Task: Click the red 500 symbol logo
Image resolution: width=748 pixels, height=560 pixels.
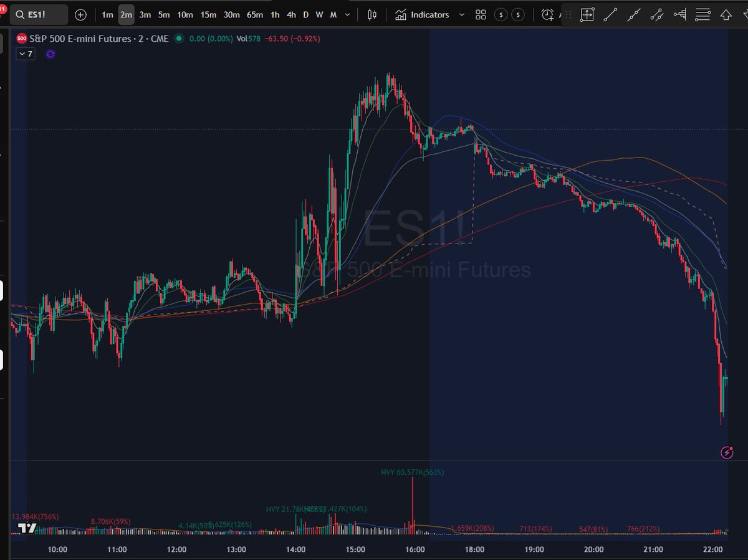Action: pyautogui.click(x=21, y=39)
